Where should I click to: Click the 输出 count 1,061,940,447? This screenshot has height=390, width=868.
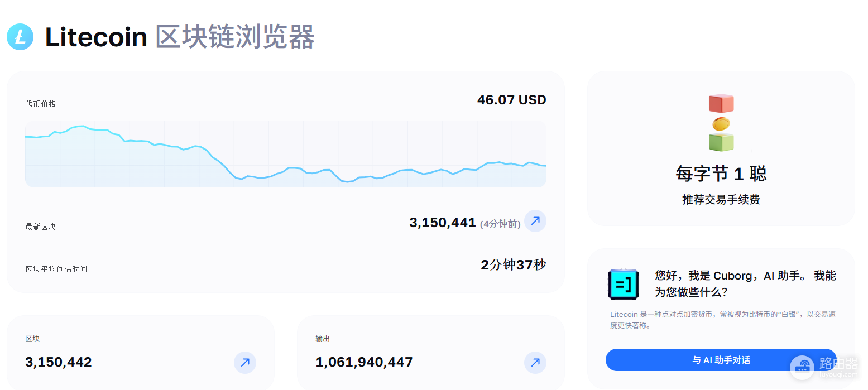click(364, 362)
